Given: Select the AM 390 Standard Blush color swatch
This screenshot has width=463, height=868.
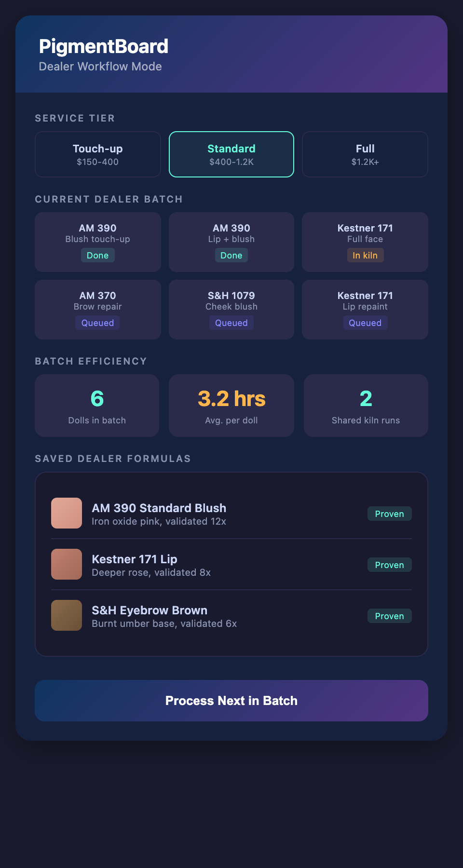Looking at the screenshot, I should pos(66,513).
